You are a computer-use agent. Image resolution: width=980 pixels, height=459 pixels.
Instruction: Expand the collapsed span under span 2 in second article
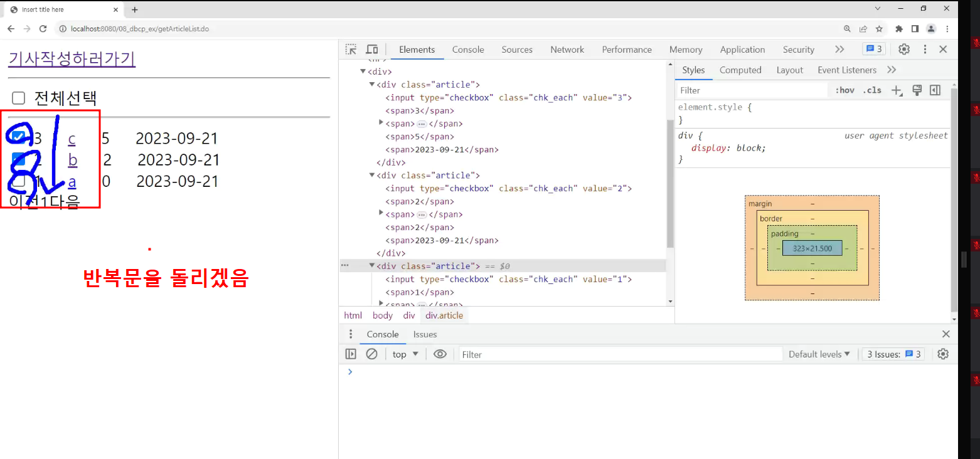point(381,214)
